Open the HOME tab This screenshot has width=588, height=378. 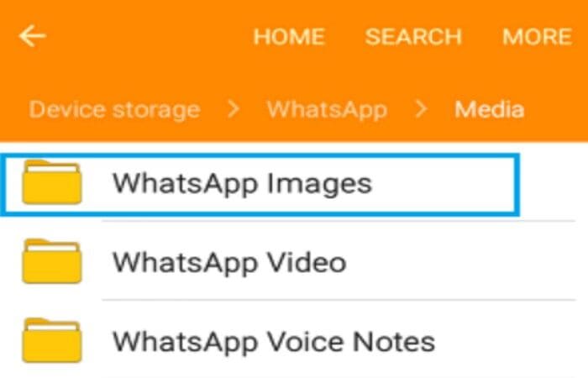[x=289, y=37]
